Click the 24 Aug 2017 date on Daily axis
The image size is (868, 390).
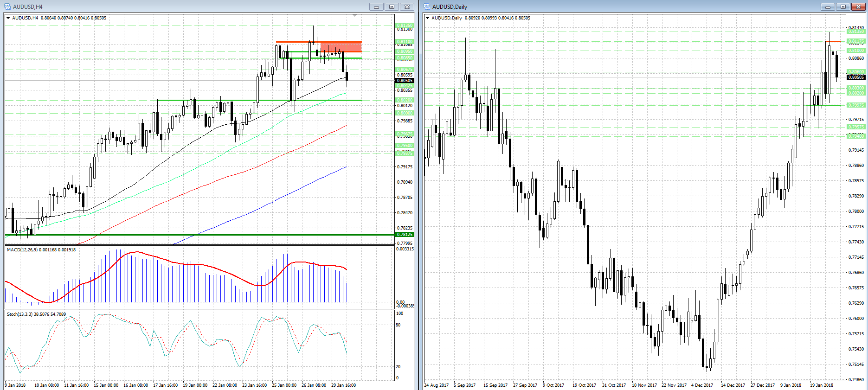coord(437,385)
